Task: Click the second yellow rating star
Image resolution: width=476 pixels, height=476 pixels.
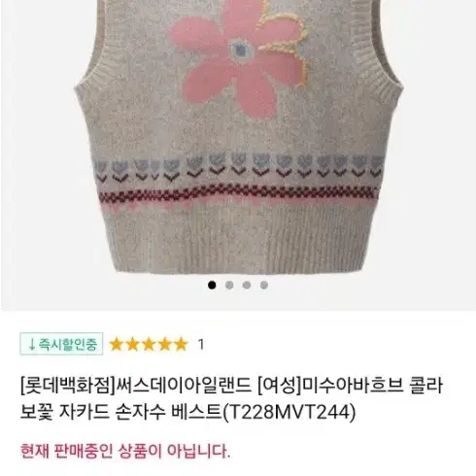Action: tap(132, 344)
